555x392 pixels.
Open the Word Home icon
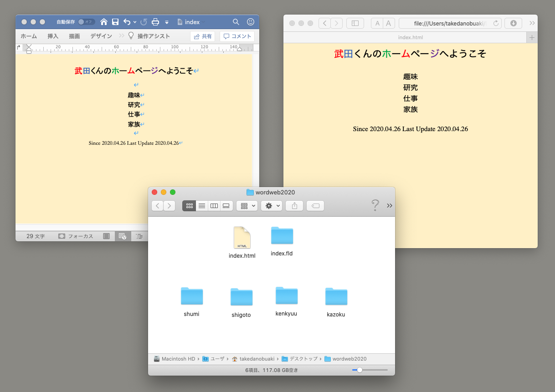click(x=104, y=22)
